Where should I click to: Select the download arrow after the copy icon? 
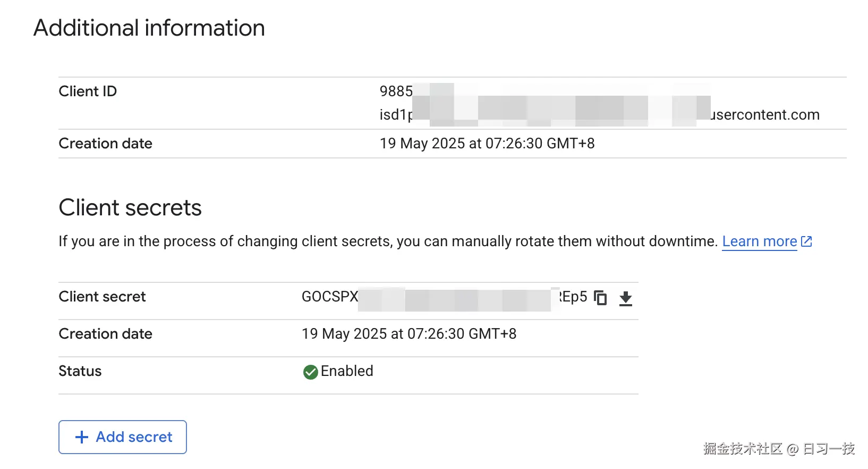(x=626, y=299)
